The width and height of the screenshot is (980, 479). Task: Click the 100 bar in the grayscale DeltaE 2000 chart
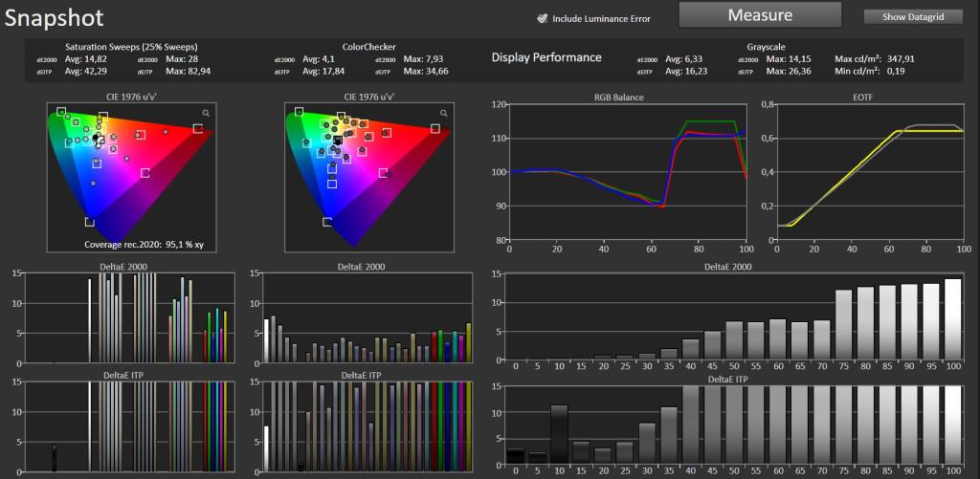pyautogui.click(x=952, y=319)
